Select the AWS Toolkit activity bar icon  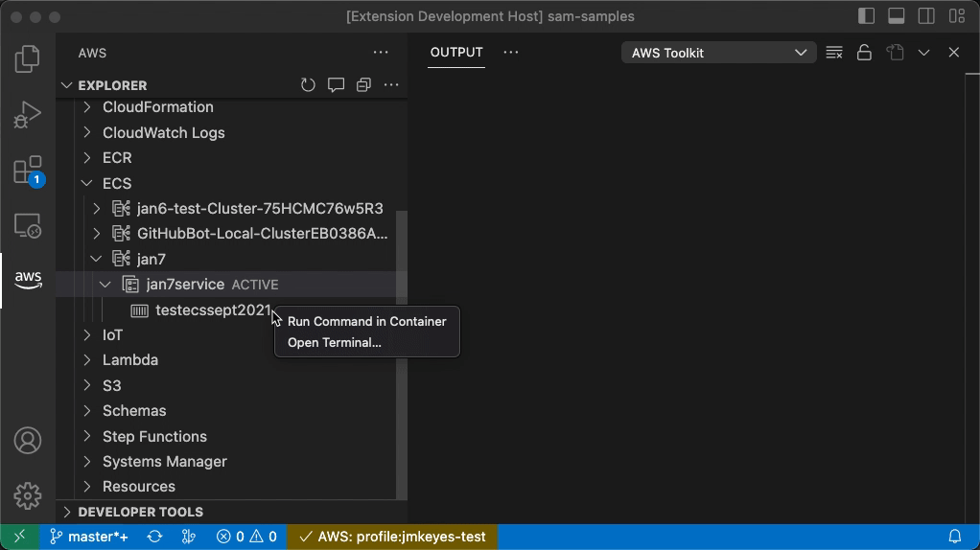tap(28, 280)
